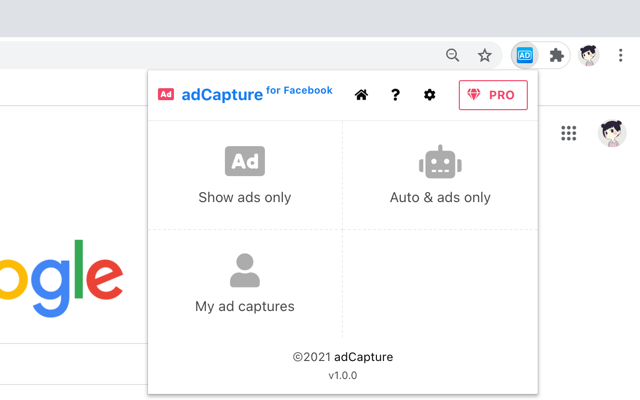640x400 pixels.
Task: Select Auto & ads only
Action: tap(440, 175)
